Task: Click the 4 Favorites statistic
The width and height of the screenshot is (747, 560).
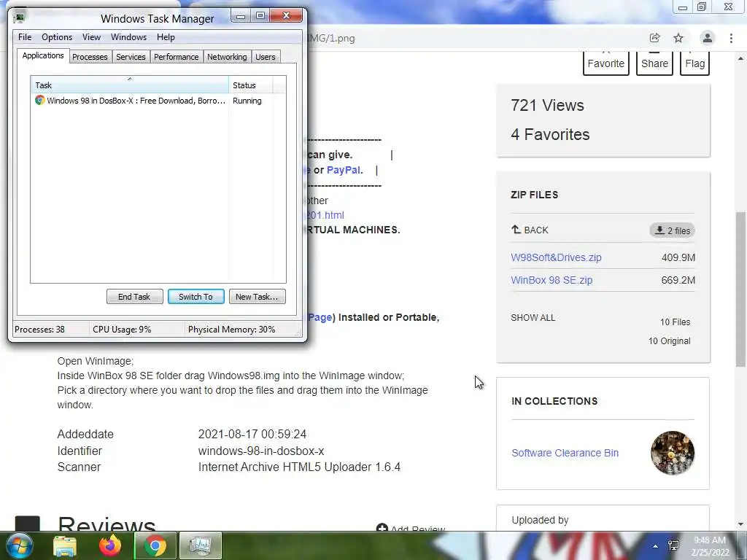Action: 550,134
